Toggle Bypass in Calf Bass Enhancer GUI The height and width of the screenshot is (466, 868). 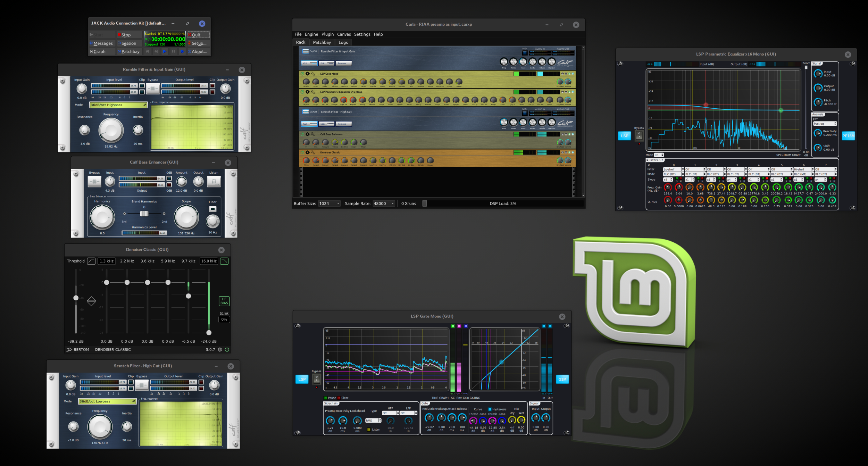click(x=94, y=181)
